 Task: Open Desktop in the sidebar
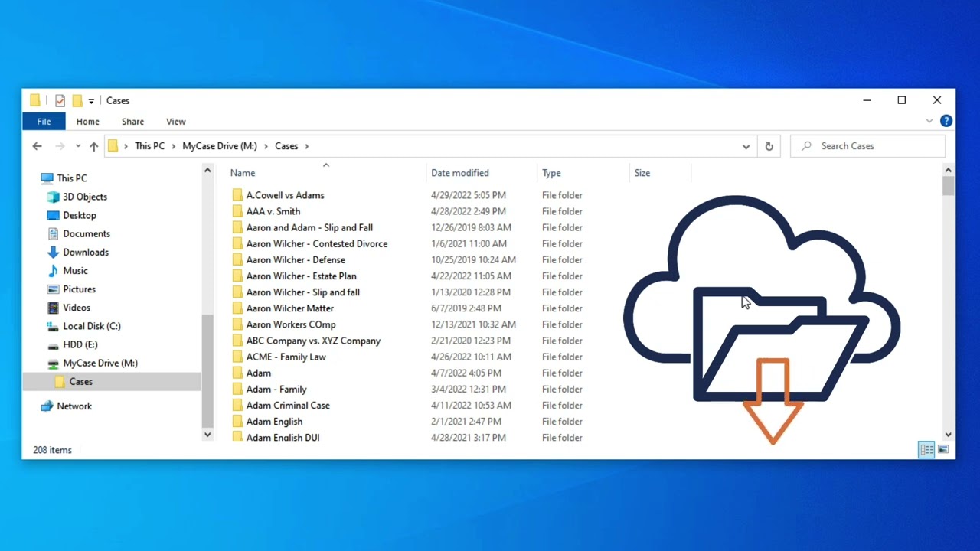click(x=80, y=215)
